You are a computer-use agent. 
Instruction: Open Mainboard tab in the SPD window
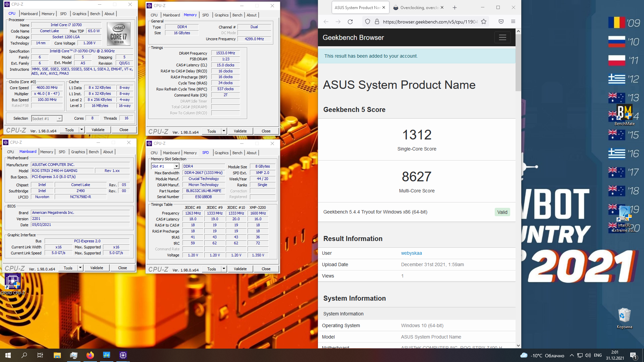(x=171, y=153)
